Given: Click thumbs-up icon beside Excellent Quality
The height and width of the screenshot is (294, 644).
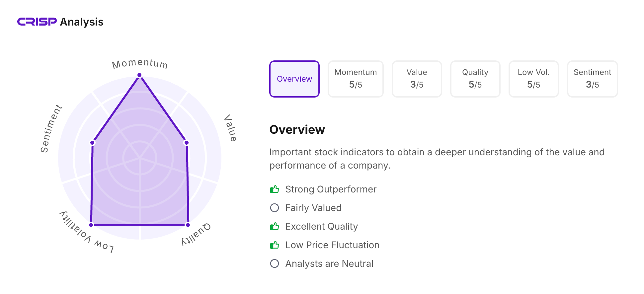Looking at the screenshot, I should tap(275, 227).
